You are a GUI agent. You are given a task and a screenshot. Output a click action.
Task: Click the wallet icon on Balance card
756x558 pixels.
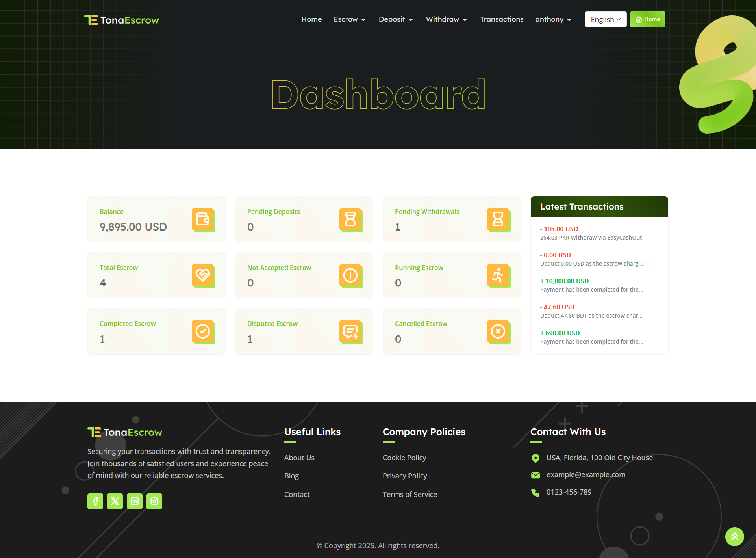click(x=203, y=219)
